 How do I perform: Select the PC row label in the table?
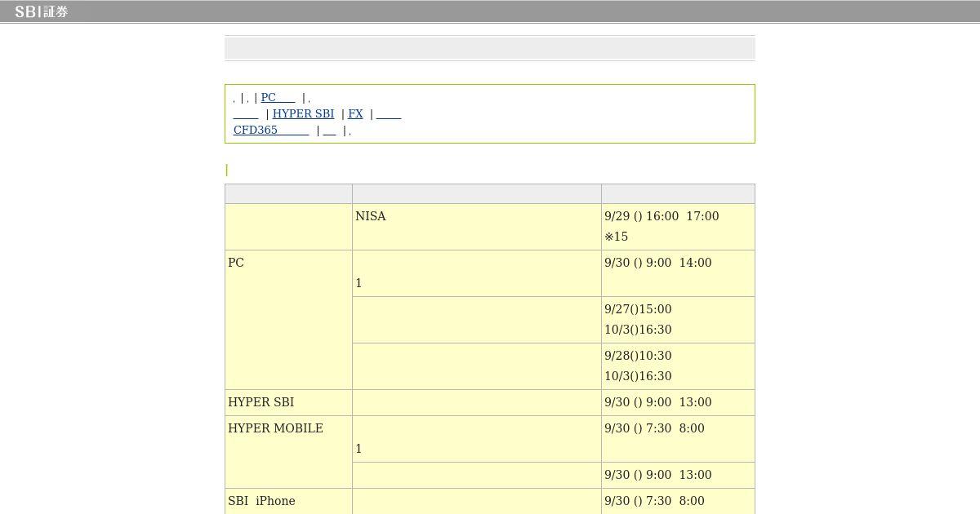(236, 263)
